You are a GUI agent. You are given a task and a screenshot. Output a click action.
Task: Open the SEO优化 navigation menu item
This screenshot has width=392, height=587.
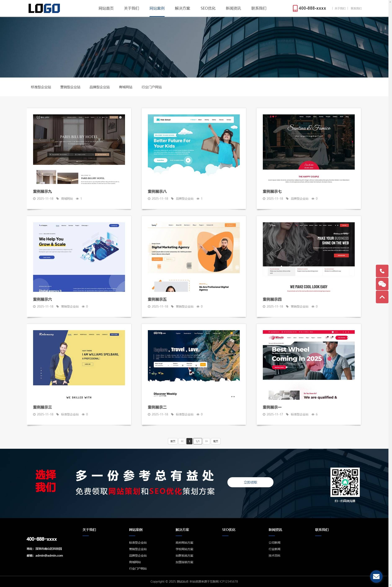click(x=208, y=8)
